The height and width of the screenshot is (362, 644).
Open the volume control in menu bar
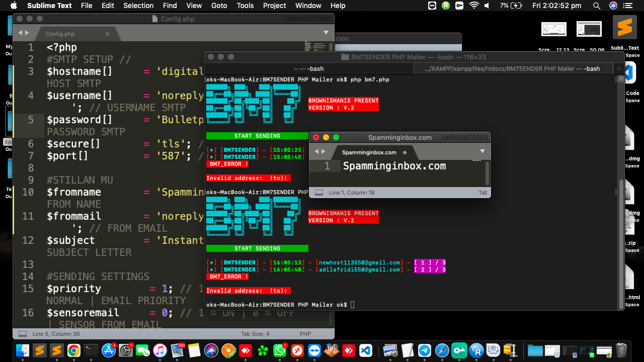(487, 6)
